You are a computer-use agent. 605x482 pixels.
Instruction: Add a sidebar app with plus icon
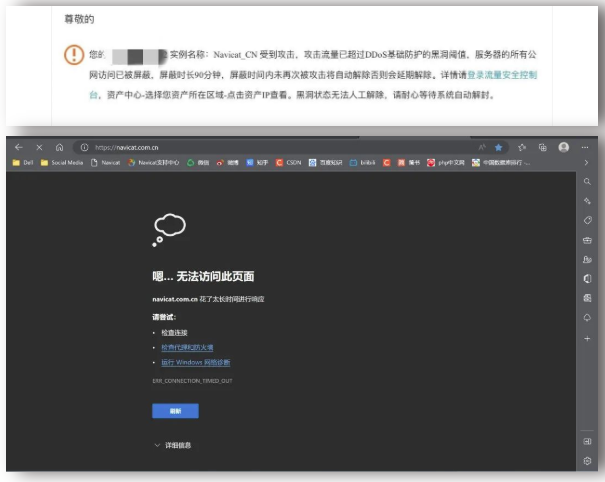point(587,338)
